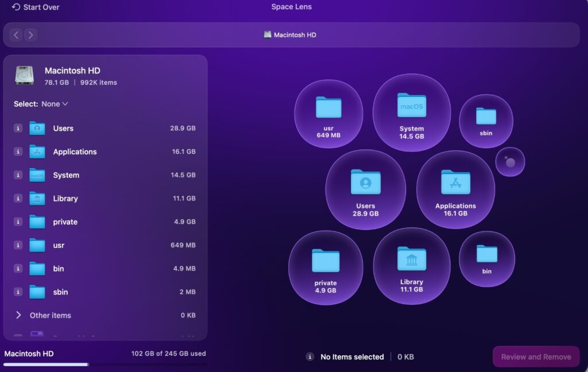The width and height of the screenshot is (588, 372).
Task: Select the sbin folder bubble
Action: click(486, 121)
